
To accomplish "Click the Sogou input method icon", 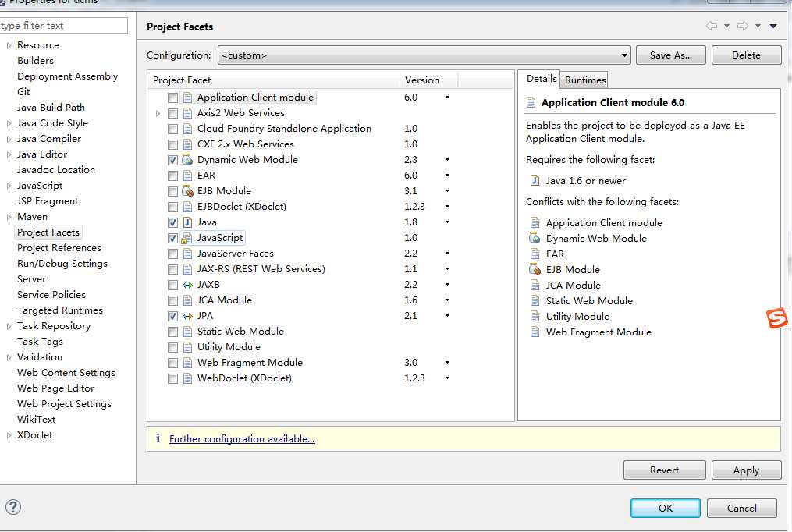I will coord(777,318).
